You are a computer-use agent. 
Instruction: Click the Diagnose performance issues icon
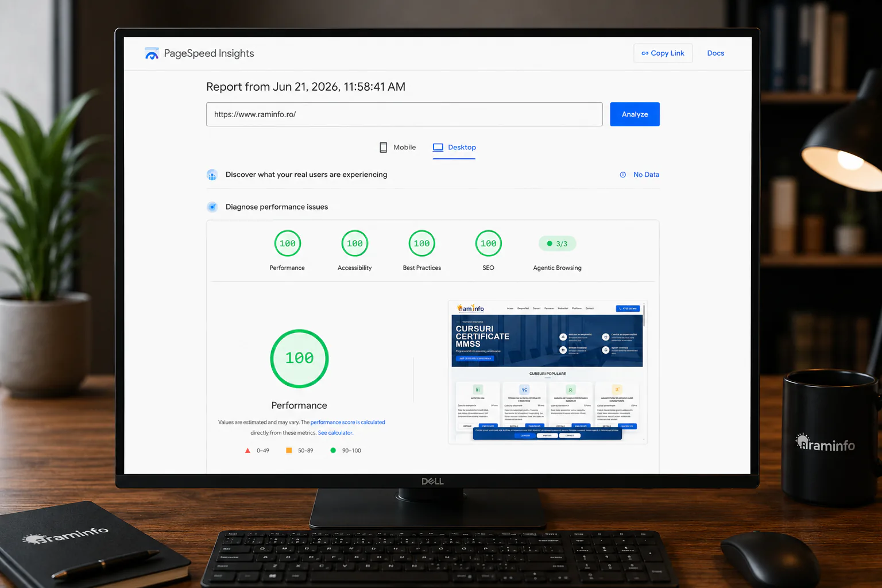pyautogui.click(x=212, y=207)
